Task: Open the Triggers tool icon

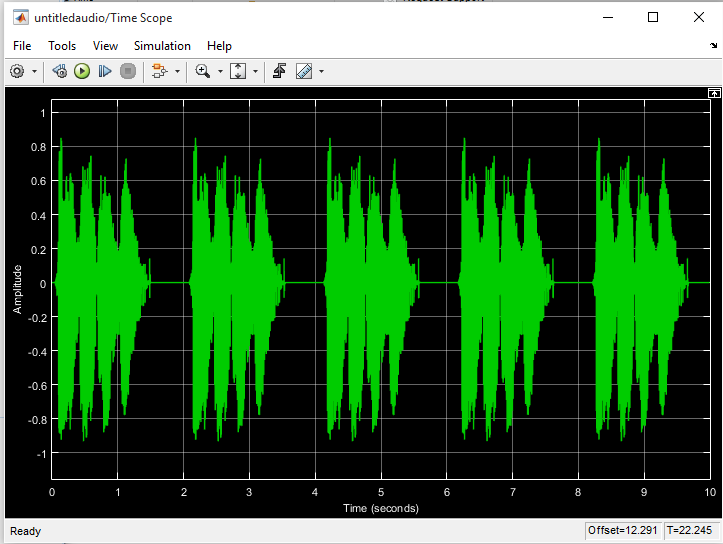Action: point(279,71)
